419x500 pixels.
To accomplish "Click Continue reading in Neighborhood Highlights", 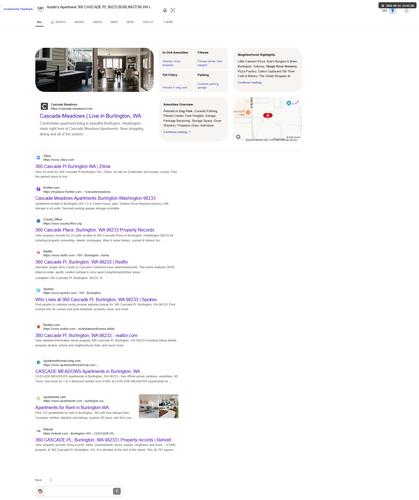I will (x=249, y=83).
